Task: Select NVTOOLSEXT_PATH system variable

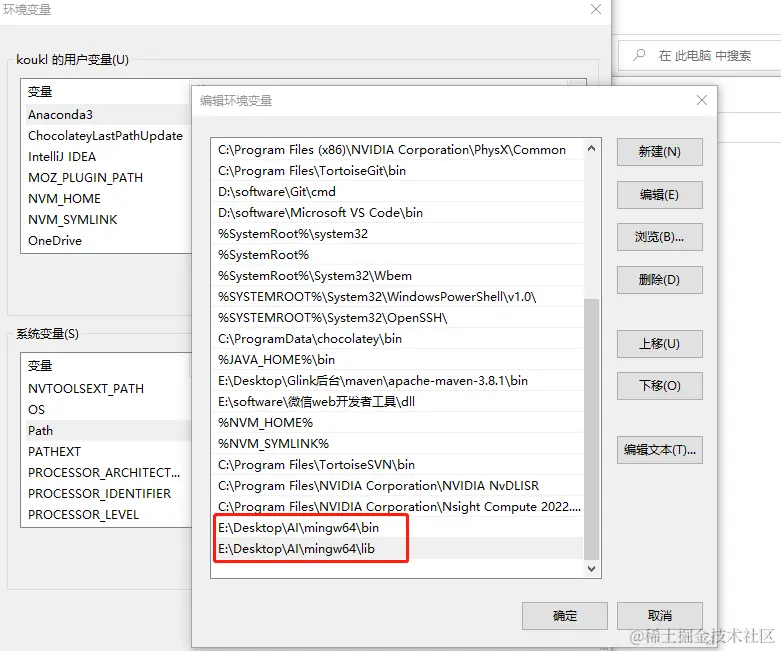Action: coord(107,389)
